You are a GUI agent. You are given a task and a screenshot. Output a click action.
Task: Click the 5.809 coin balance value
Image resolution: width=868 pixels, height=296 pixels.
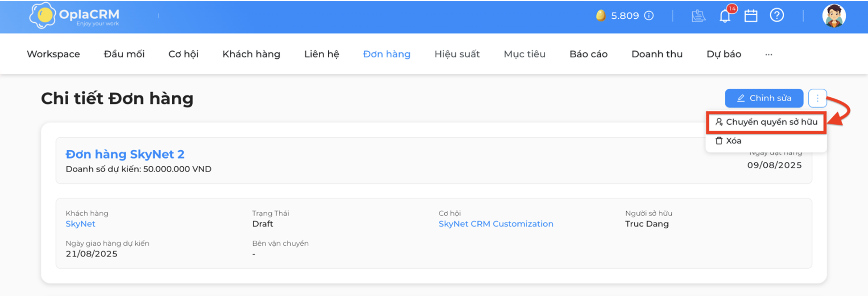point(625,16)
